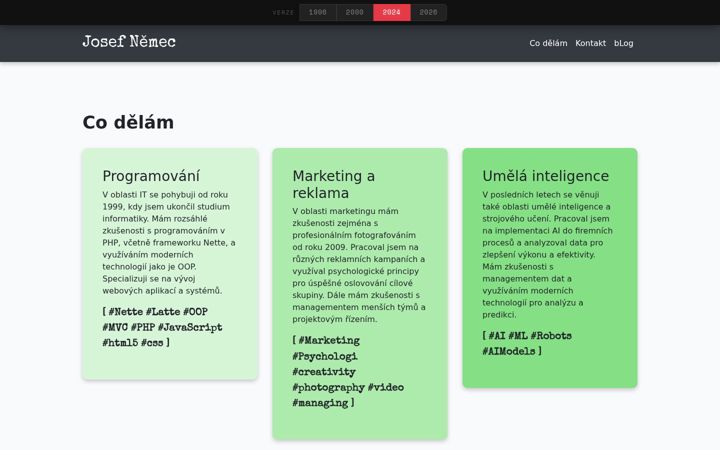Click the paragraph starting 'V oblasti marketingu'

(x=359, y=265)
